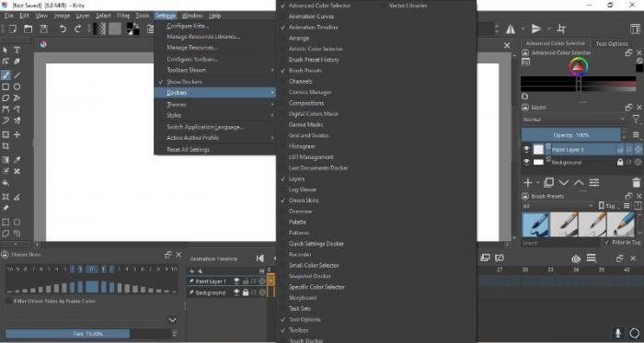Enable Filter Onion Skins by Frame Color
644x343 pixels.
pos(9,301)
